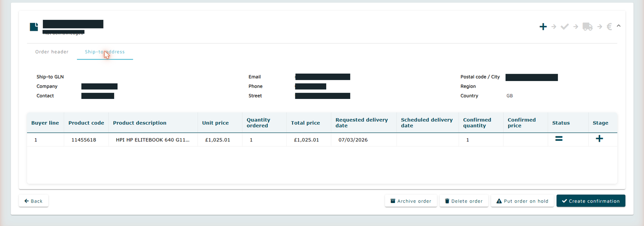Sort by the Product code column header
Image resolution: width=644 pixels, height=226 pixels.
[86, 123]
